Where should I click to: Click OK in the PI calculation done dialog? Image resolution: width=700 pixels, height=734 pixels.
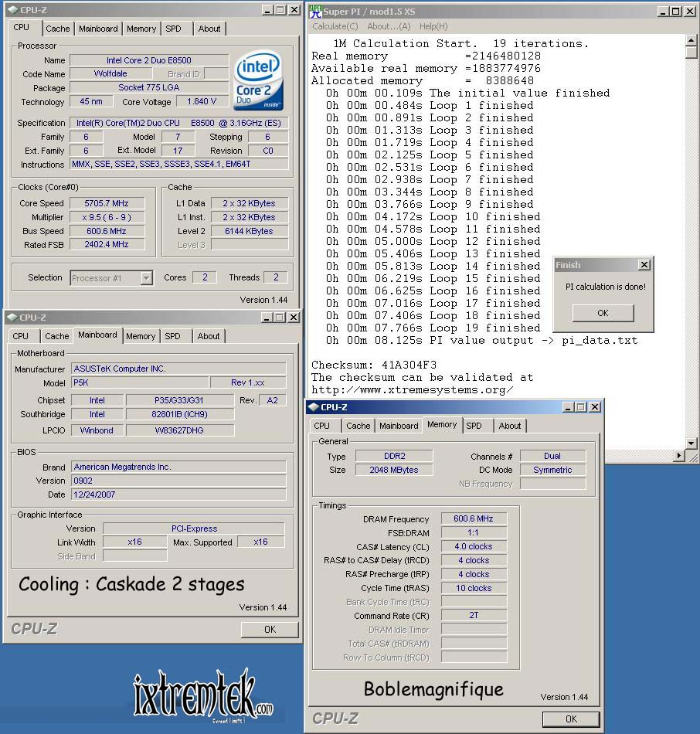603,313
